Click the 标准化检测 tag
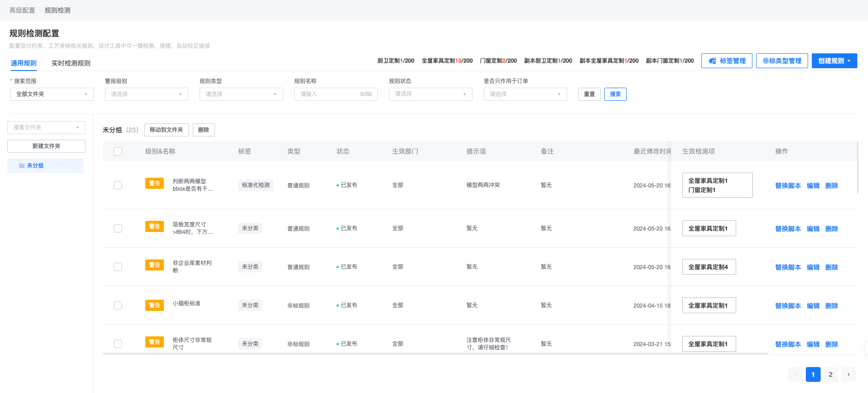This screenshot has width=868, height=393. (256, 185)
